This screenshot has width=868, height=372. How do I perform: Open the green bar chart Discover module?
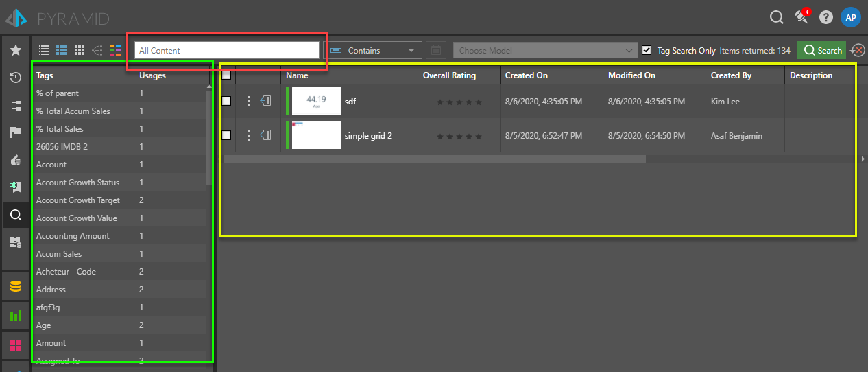pyautogui.click(x=15, y=316)
